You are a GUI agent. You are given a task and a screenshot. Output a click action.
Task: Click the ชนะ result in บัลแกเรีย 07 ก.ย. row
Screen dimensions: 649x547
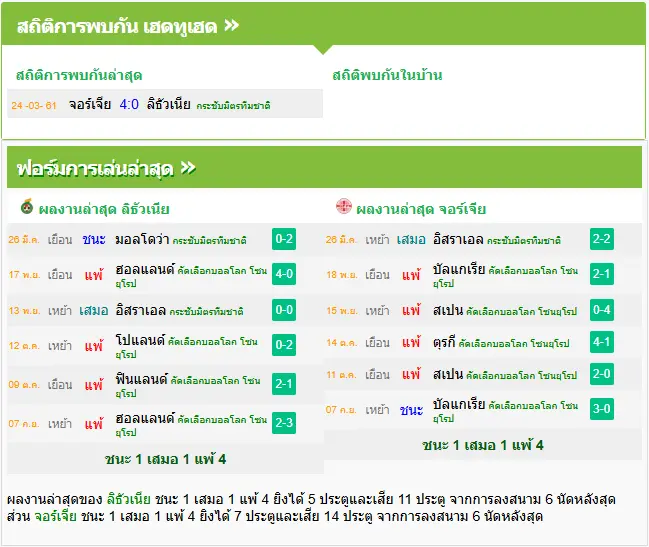(x=411, y=410)
